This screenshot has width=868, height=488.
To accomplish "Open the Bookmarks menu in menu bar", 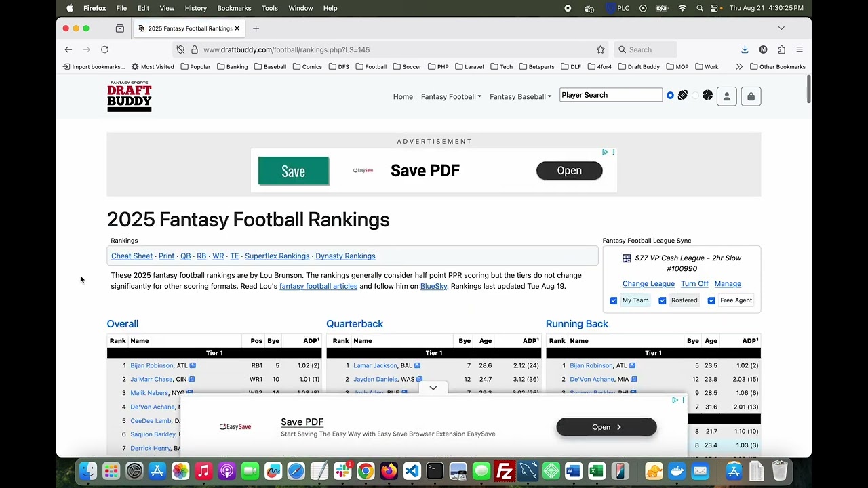I will 234,8.
